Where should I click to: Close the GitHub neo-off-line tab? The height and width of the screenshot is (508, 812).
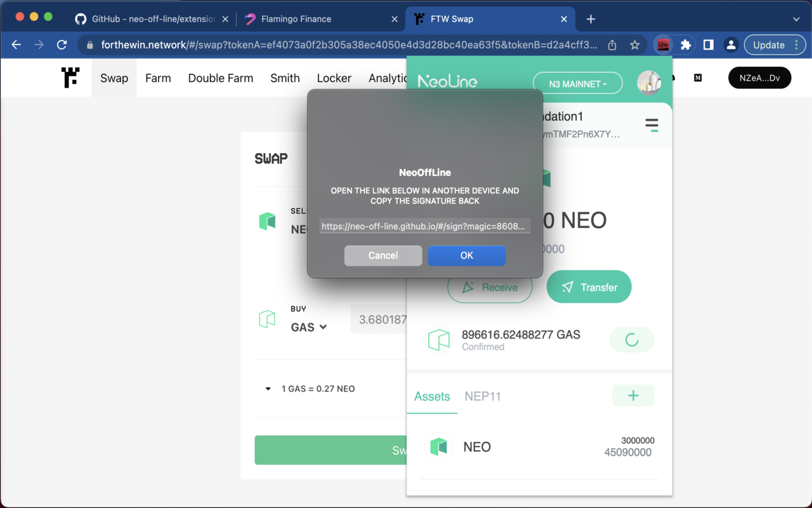(225, 19)
